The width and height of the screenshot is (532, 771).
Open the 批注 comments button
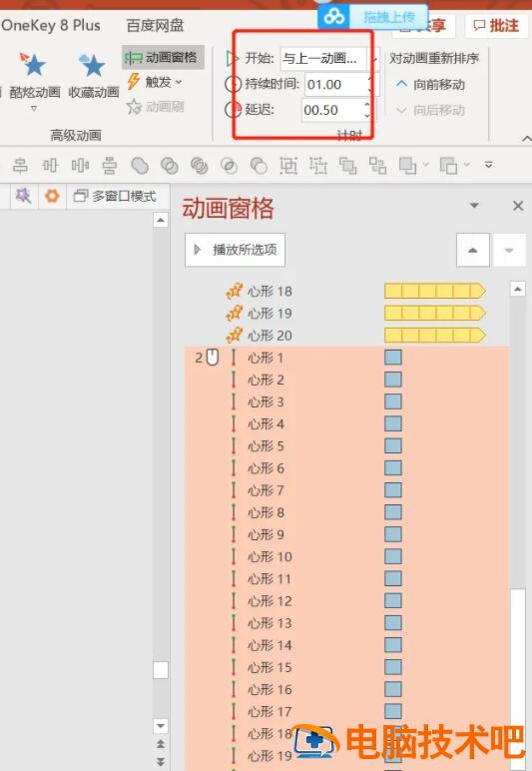[496, 26]
